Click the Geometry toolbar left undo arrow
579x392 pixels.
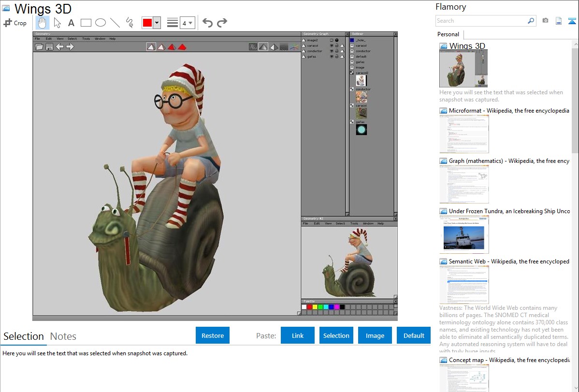point(59,47)
